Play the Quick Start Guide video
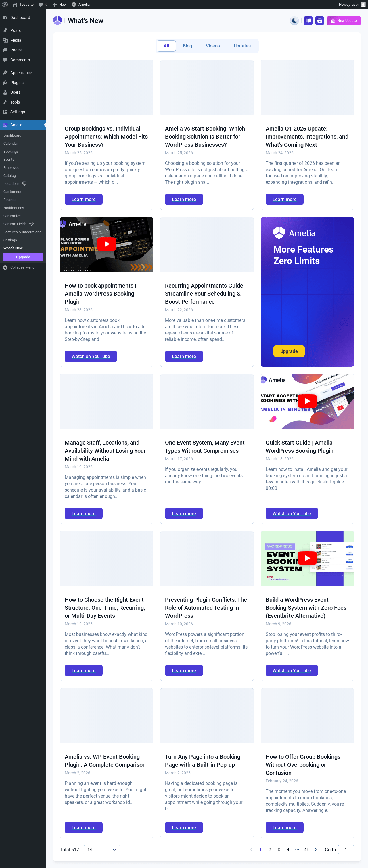The image size is (368, 868). tap(307, 401)
